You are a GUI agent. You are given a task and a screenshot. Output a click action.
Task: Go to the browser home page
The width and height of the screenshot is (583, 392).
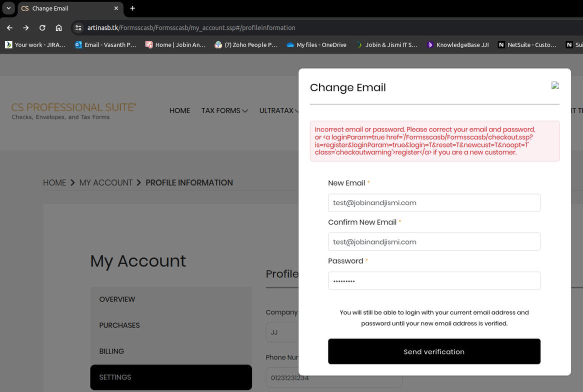59,28
